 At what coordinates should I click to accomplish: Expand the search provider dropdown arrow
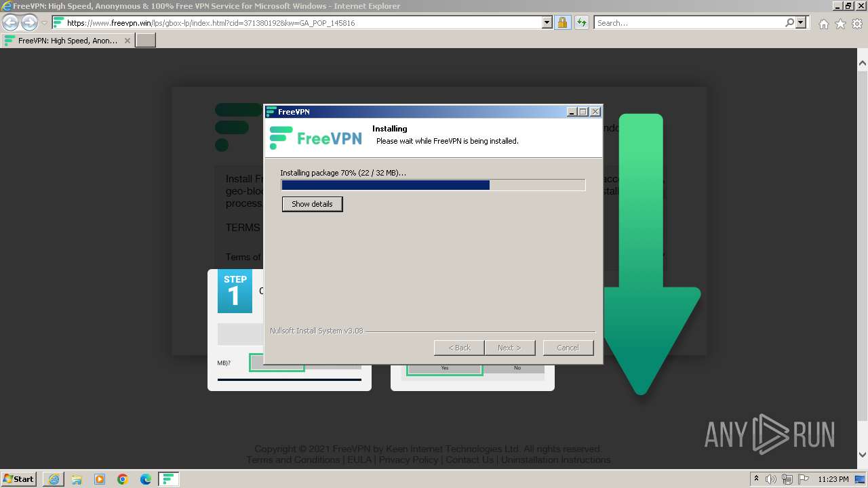click(x=801, y=23)
